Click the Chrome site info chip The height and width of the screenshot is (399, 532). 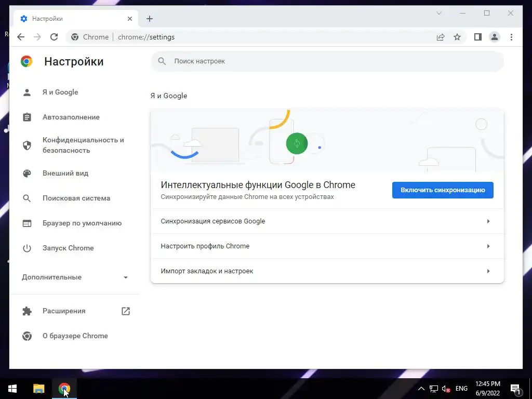coord(90,37)
